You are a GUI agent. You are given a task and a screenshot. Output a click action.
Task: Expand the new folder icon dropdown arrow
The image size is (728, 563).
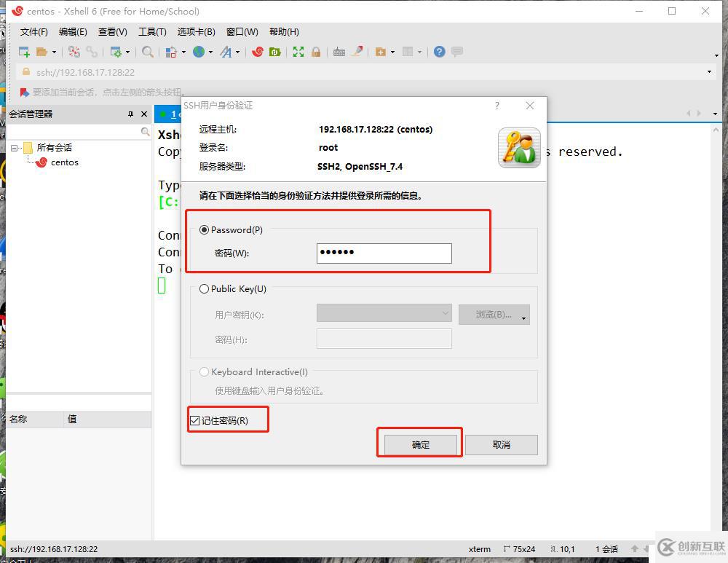pos(393,52)
